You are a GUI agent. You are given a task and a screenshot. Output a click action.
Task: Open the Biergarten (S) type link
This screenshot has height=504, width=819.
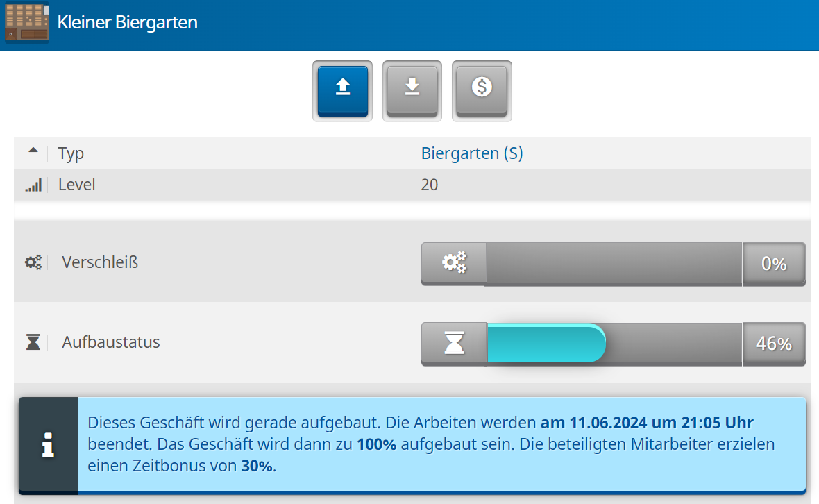point(472,153)
